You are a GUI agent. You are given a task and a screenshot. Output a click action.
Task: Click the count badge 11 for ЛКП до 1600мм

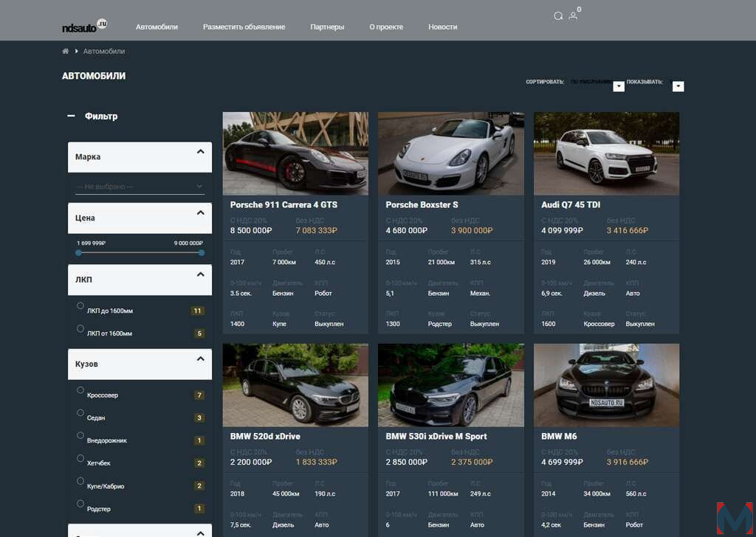click(197, 311)
